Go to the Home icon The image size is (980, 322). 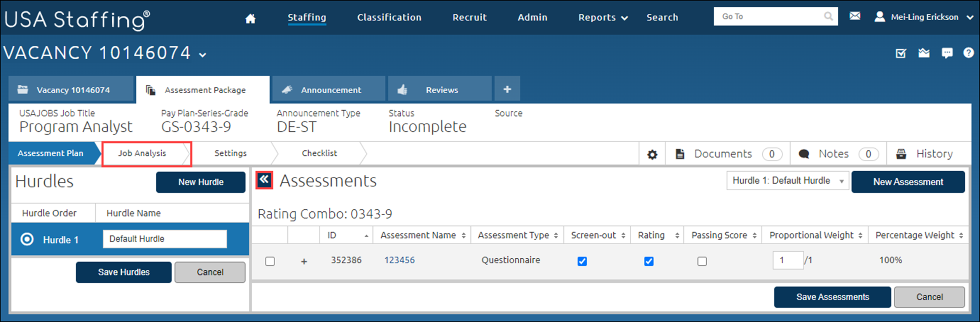click(x=250, y=18)
